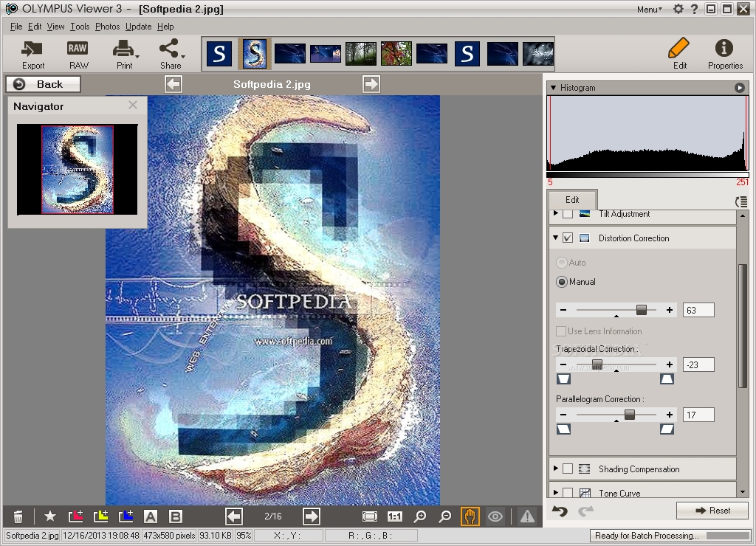Open the Help menu
Image resolution: width=756 pixels, height=546 pixels.
click(x=165, y=27)
